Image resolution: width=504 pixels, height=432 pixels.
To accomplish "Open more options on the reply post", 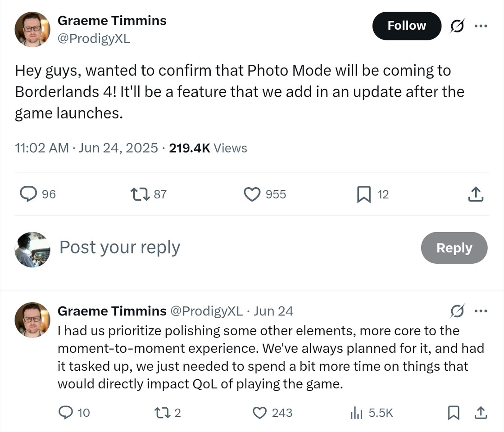I will (481, 311).
